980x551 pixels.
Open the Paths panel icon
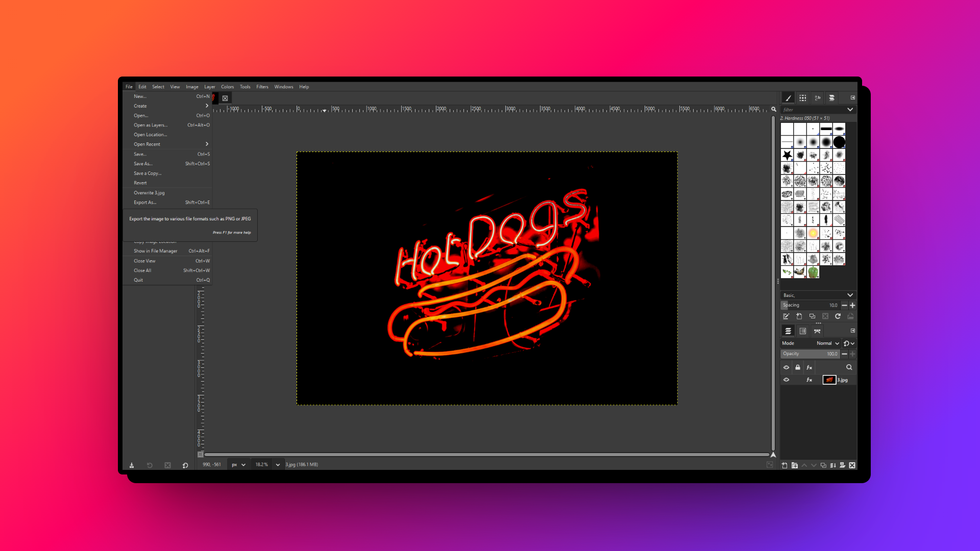[x=817, y=331]
